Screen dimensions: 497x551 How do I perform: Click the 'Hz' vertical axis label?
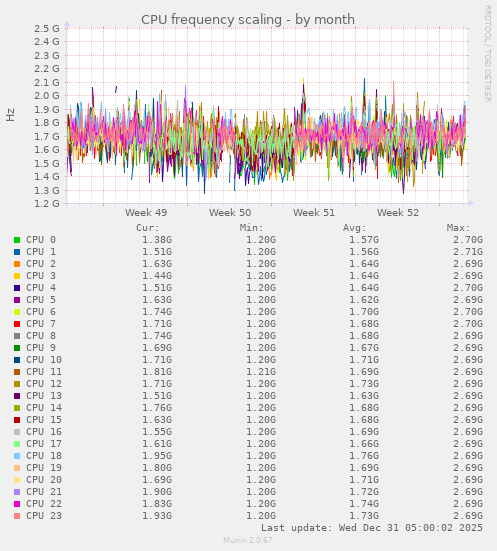click(x=11, y=115)
